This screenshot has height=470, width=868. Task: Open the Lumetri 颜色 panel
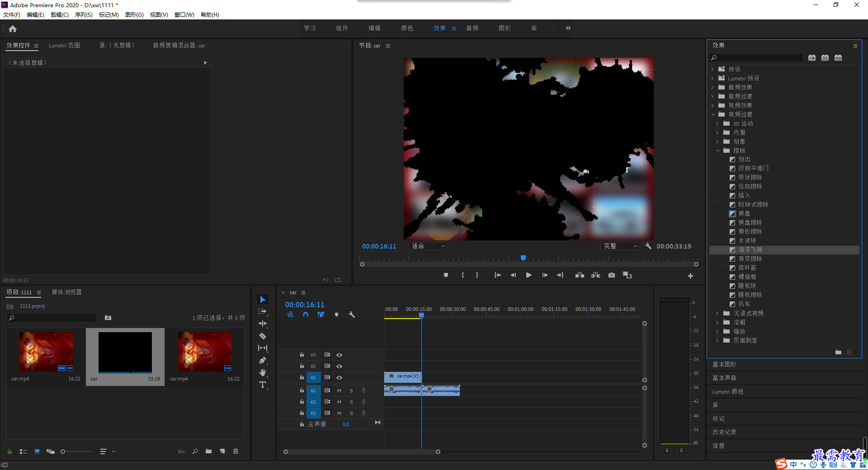[x=728, y=391]
